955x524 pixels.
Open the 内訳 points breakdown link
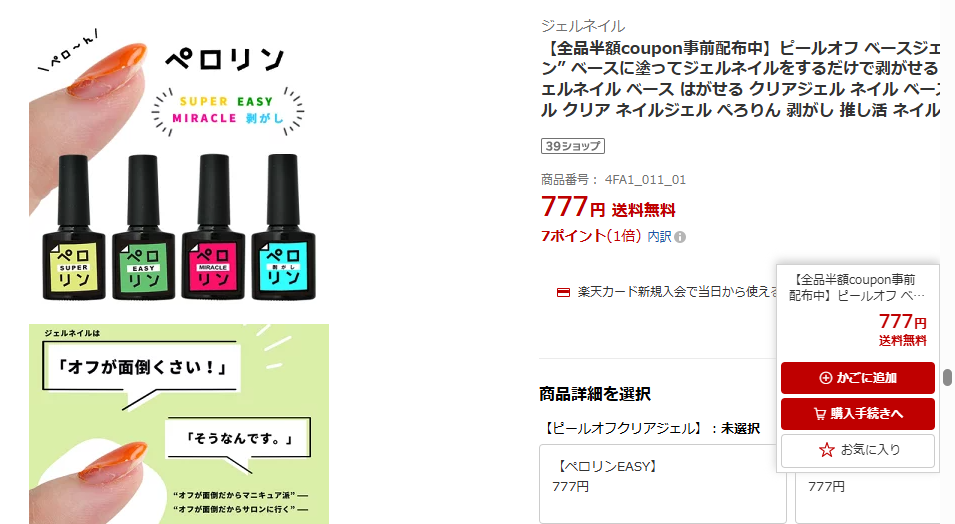(659, 236)
